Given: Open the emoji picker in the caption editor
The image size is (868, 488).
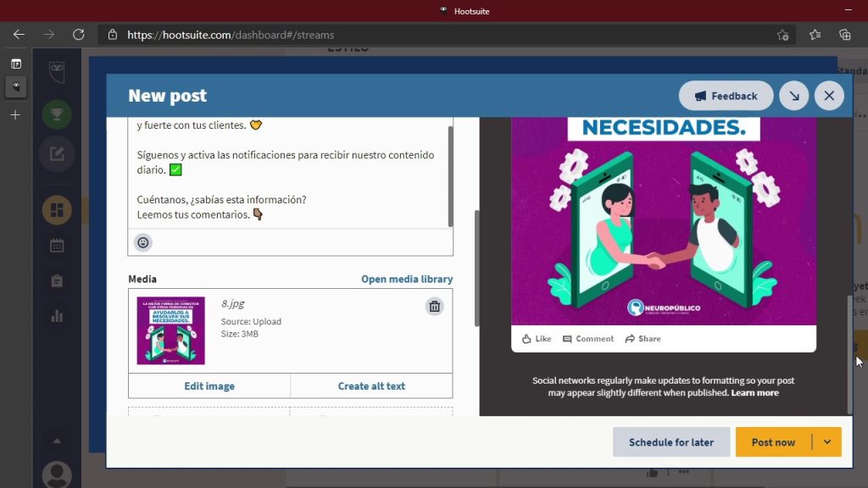Looking at the screenshot, I should 142,242.
